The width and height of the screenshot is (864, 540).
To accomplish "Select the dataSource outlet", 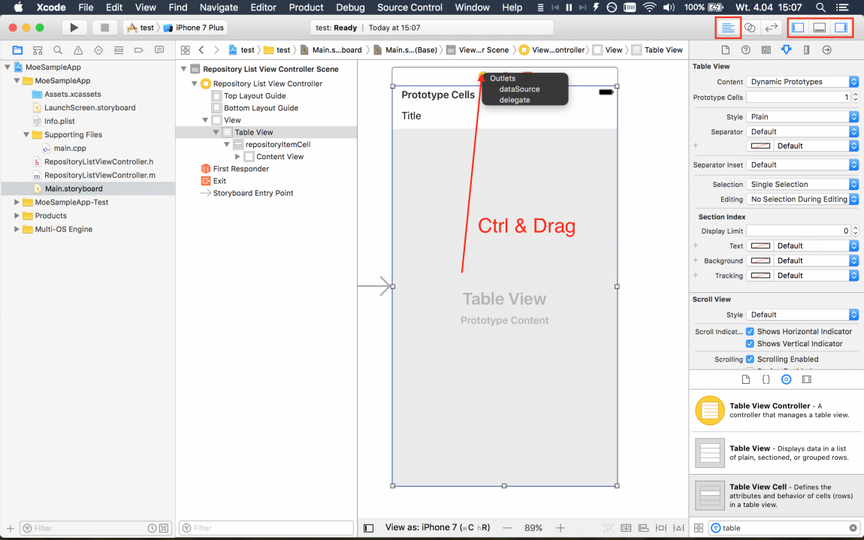I will [519, 89].
